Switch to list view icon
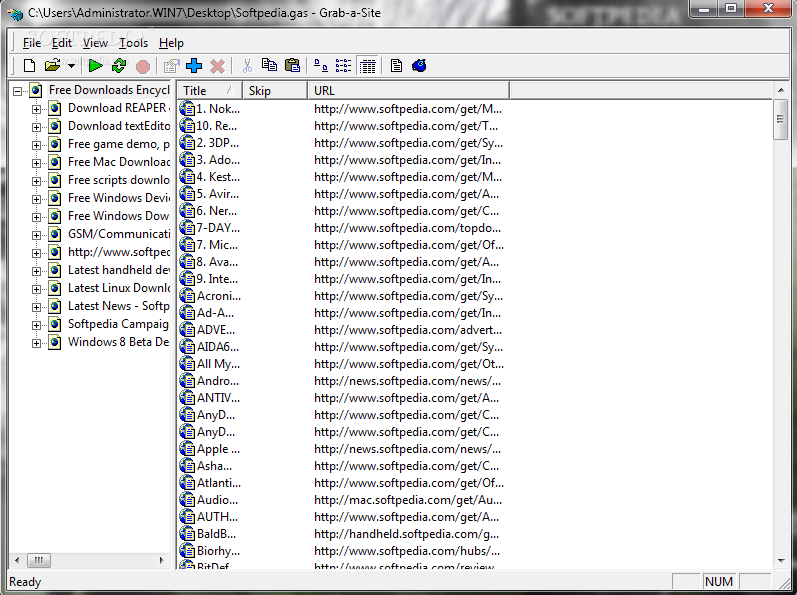This screenshot has height=595, width=797. [343, 66]
